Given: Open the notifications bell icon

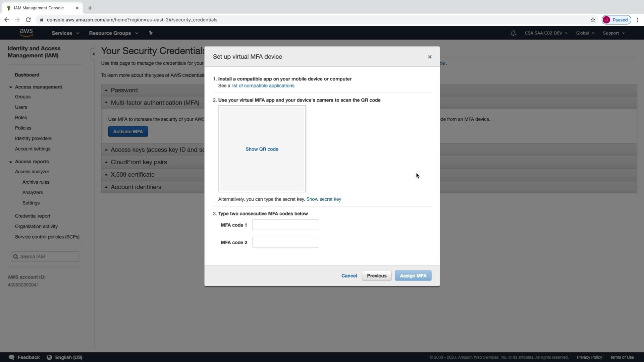Looking at the screenshot, I should click(x=513, y=33).
